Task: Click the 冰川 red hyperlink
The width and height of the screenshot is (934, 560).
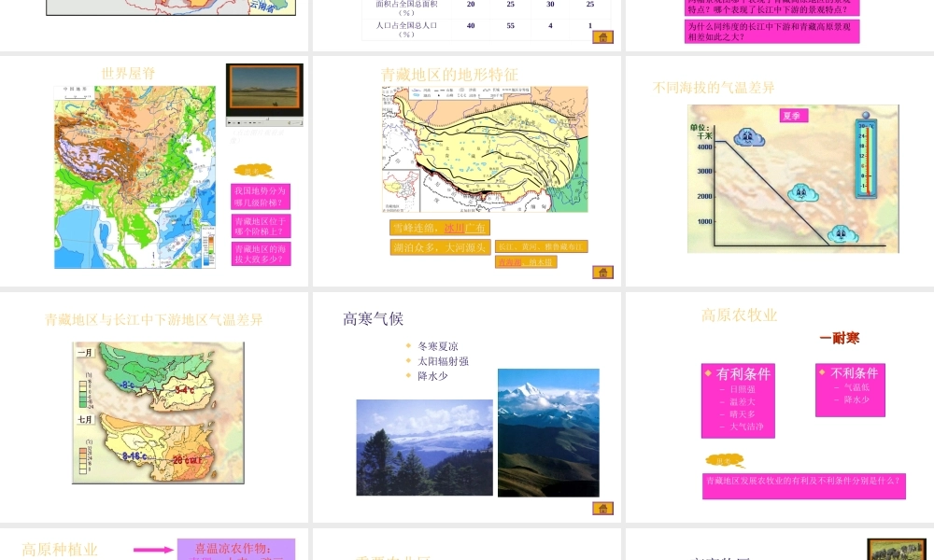Action: [x=454, y=228]
